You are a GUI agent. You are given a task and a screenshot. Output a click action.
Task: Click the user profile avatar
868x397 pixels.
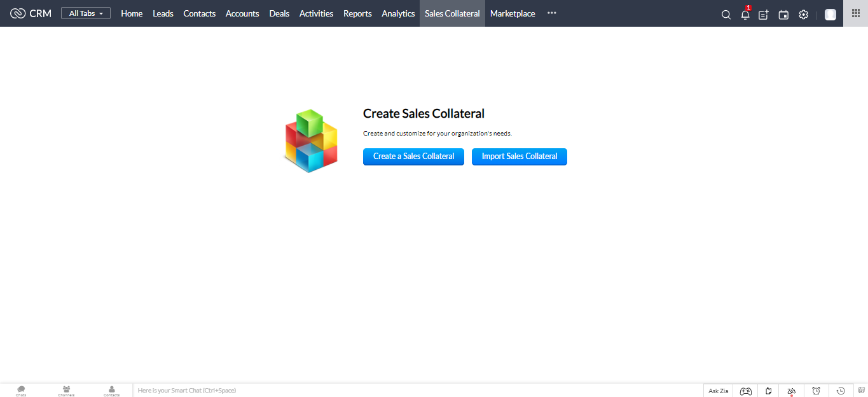pyautogui.click(x=830, y=15)
